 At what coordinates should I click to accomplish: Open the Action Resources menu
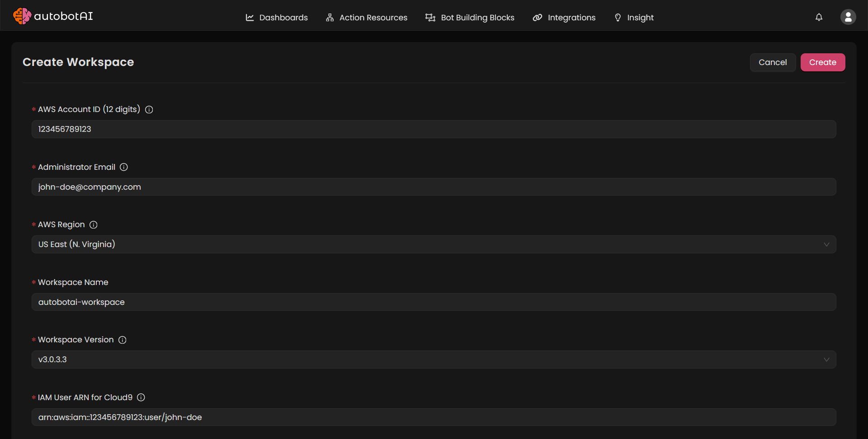coord(367,18)
